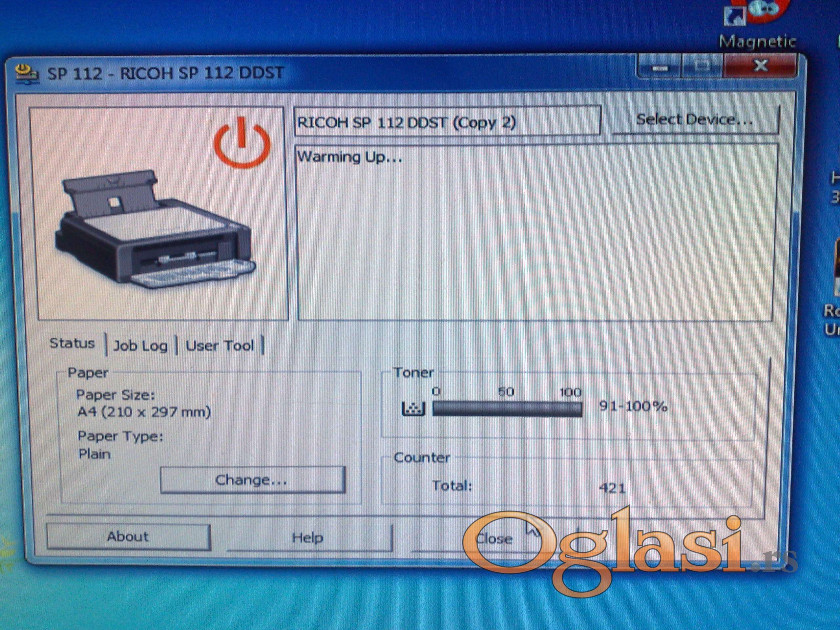Viewport: 840px width, 630px height.
Task: Click the toner level progress bar
Action: (507, 409)
